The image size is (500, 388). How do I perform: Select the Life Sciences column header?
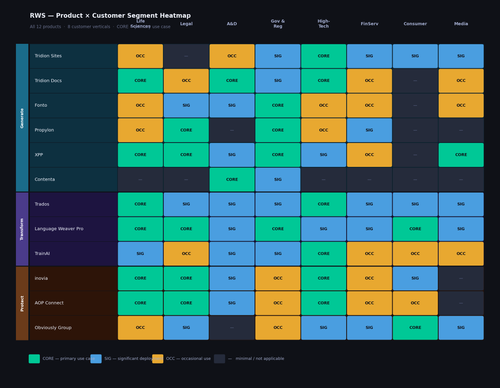(x=140, y=24)
